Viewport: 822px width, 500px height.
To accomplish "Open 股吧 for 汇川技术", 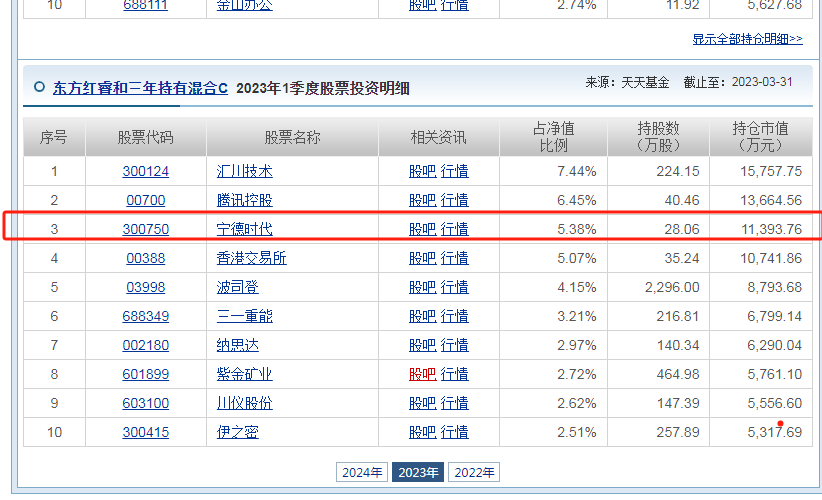I will tap(423, 171).
